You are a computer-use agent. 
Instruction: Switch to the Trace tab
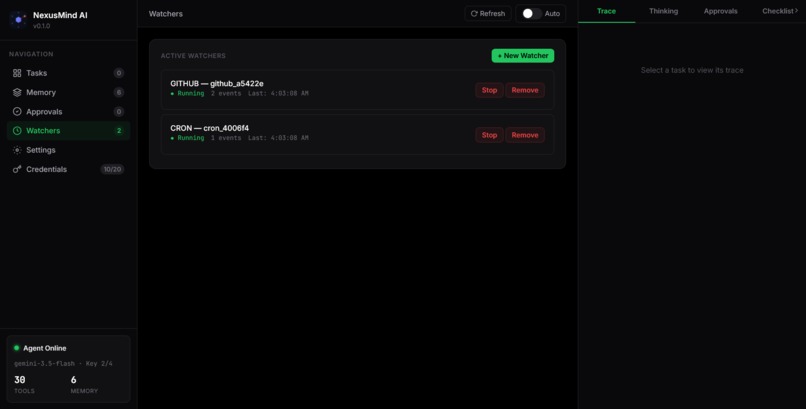[607, 11]
